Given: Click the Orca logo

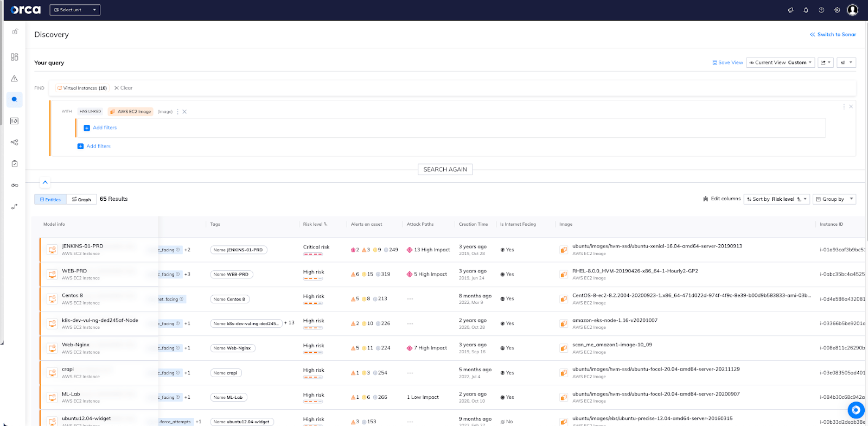Looking at the screenshot, I should (x=25, y=10).
